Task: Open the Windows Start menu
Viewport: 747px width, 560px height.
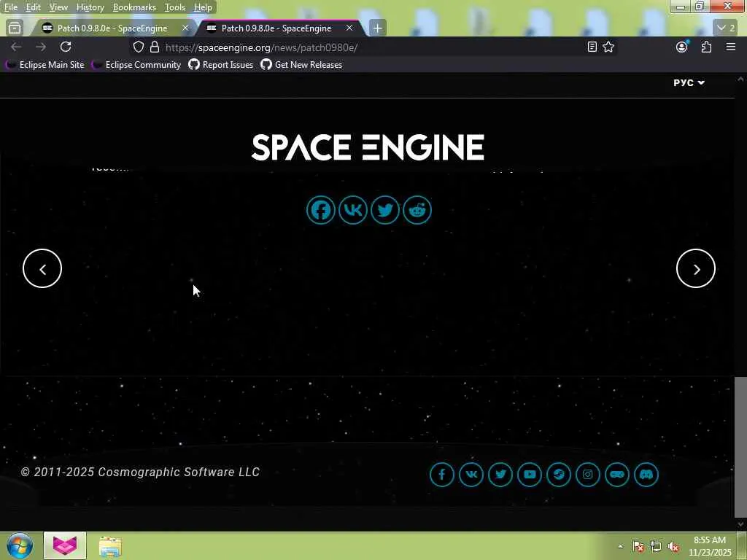Action: [x=20, y=545]
